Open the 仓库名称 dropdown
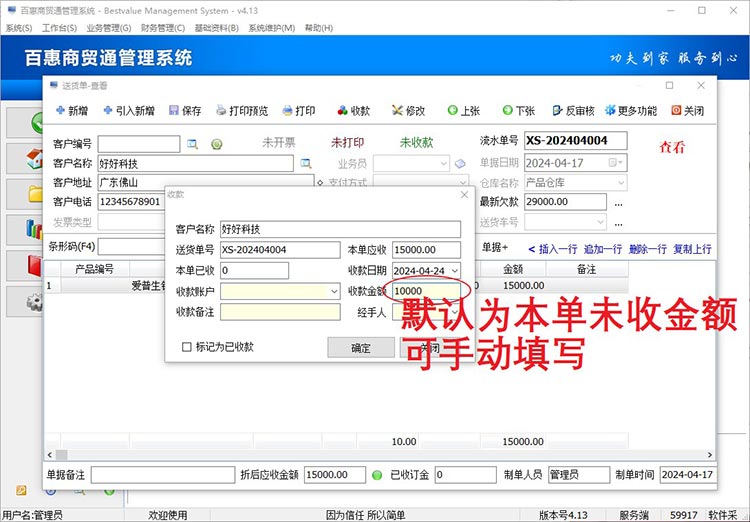This screenshot has width=750, height=522. tap(620, 182)
